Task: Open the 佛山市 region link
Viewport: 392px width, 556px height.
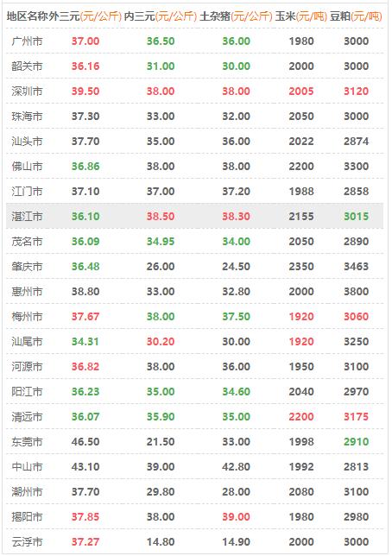Action: click(x=27, y=167)
